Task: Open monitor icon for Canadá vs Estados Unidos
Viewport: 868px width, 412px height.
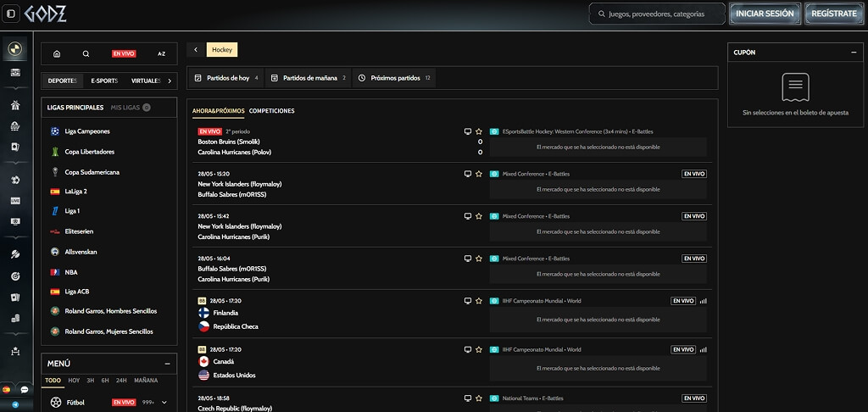Action: [x=468, y=349]
